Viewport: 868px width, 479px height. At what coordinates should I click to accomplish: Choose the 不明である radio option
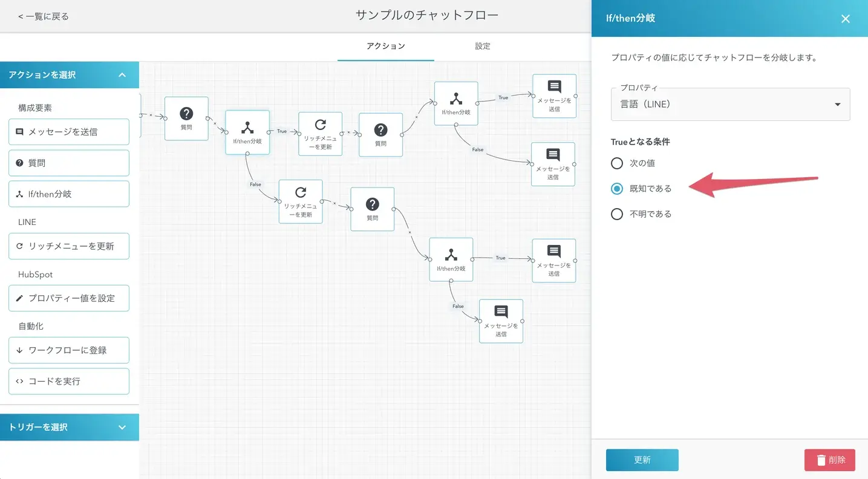coord(616,214)
